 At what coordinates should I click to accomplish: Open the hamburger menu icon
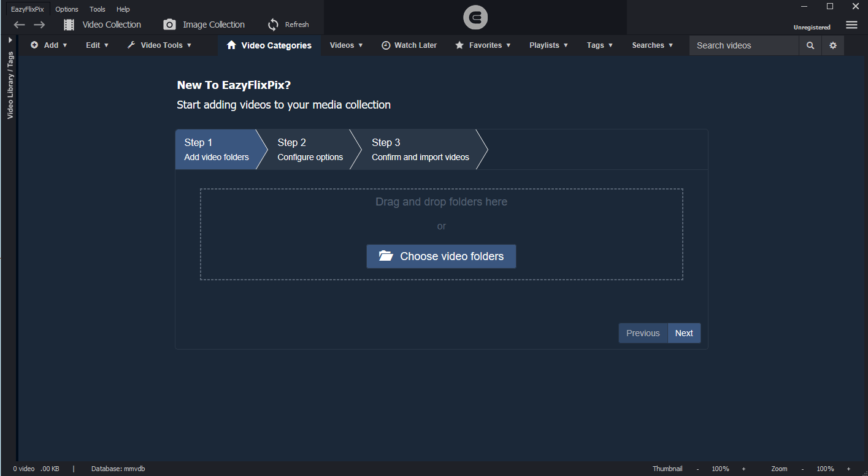tap(851, 25)
